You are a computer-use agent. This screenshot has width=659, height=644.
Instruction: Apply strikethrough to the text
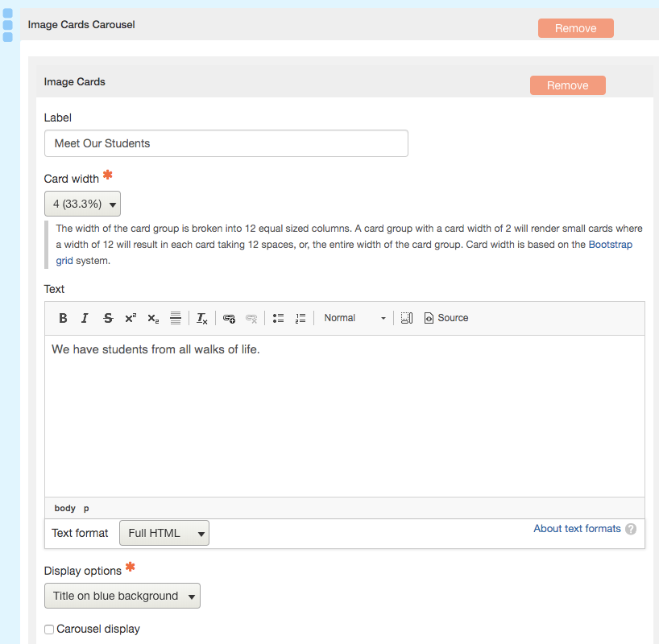pyautogui.click(x=107, y=317)
